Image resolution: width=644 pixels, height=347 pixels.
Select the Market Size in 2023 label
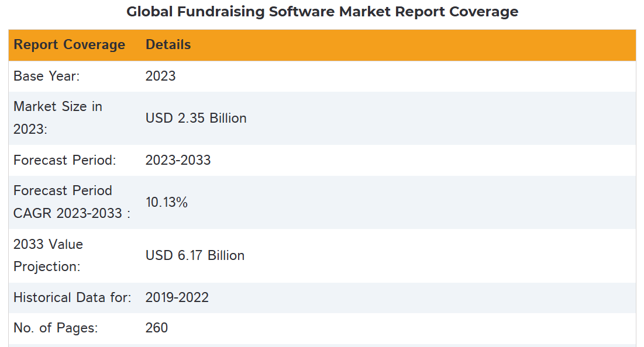point(57,117)
